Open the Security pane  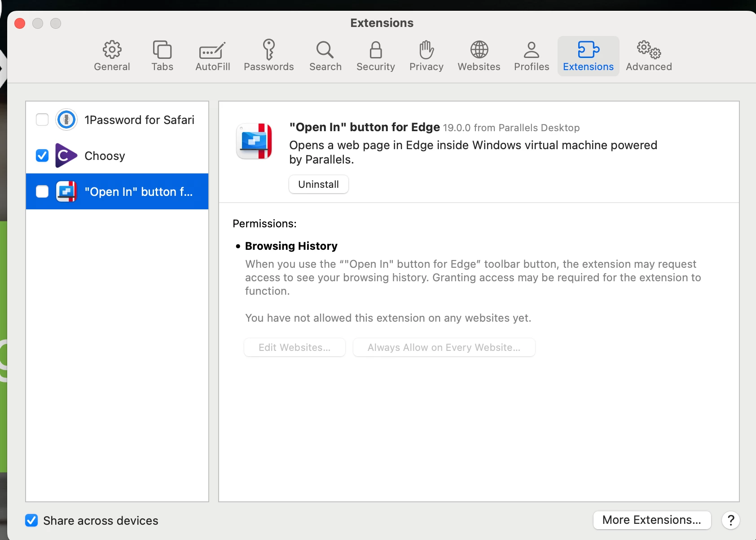point(376,56)
